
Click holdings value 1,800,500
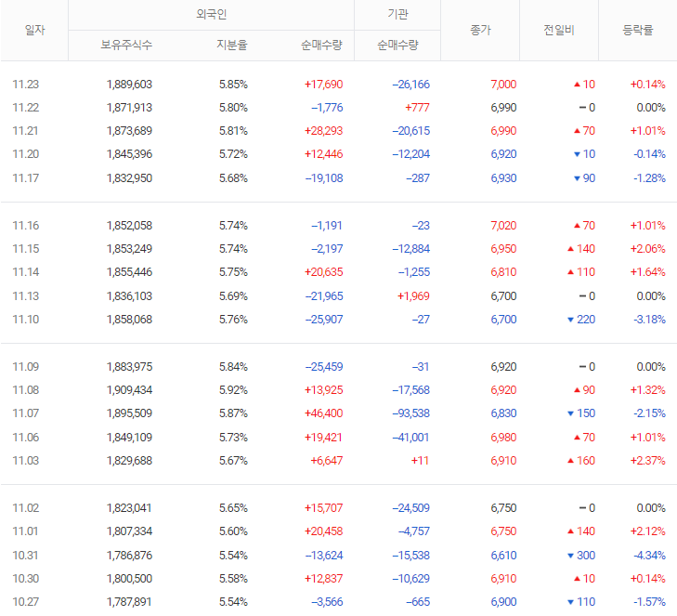(129, 579)
